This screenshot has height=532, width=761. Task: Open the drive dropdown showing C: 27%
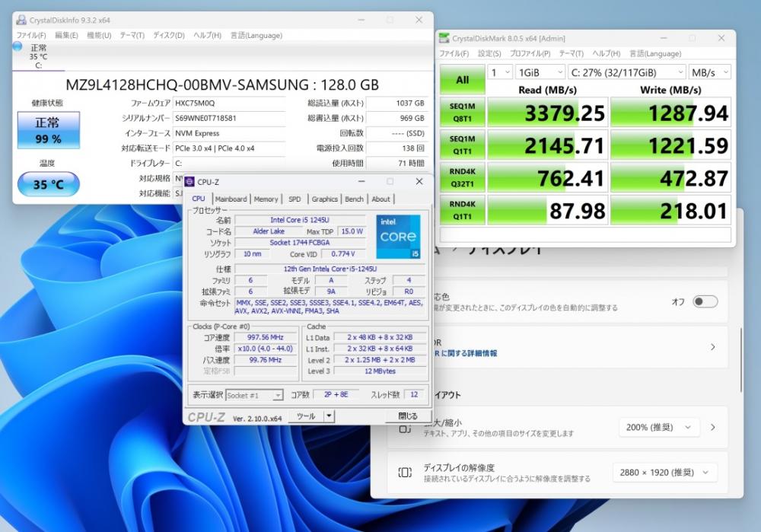tap(626, 72)
